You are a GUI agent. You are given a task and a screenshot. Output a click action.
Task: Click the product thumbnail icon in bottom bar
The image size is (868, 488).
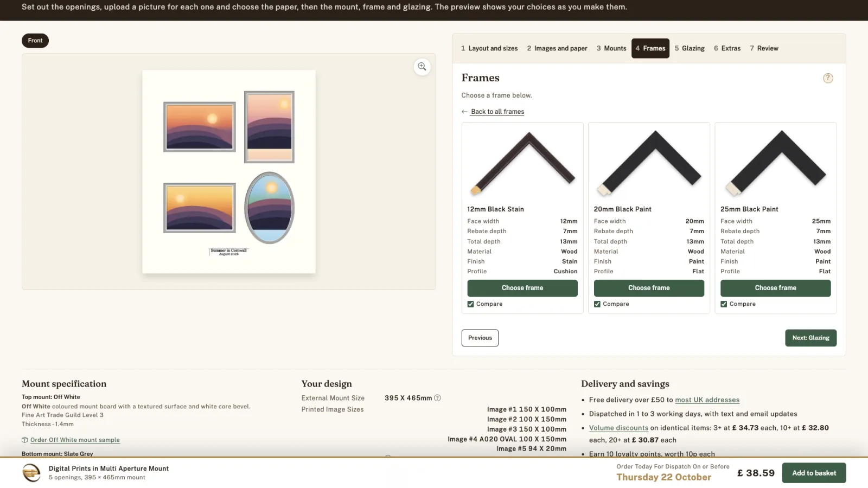tap(31, 473)
